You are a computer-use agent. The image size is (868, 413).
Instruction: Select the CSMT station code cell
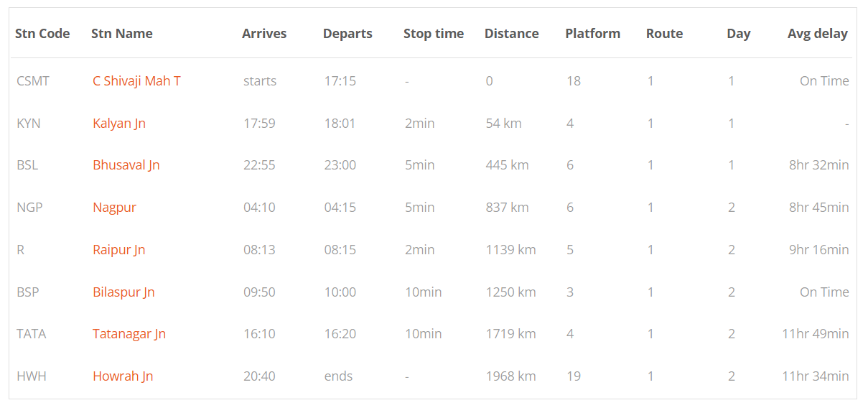tap(33, 81)
